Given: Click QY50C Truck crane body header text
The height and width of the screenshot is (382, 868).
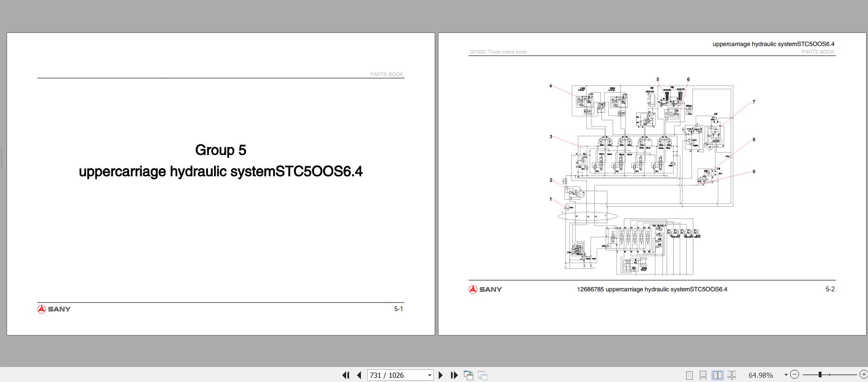Looking at the screenshot, I should (498, 52).
